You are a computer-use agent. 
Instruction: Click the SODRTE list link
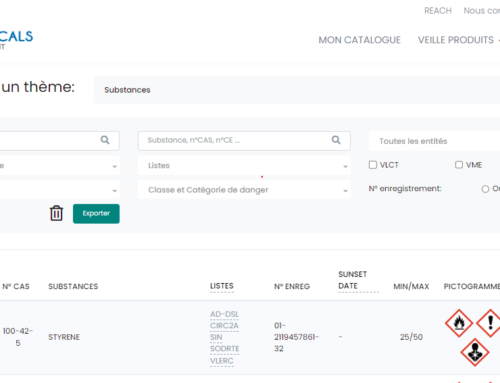(x=225, y=349)
